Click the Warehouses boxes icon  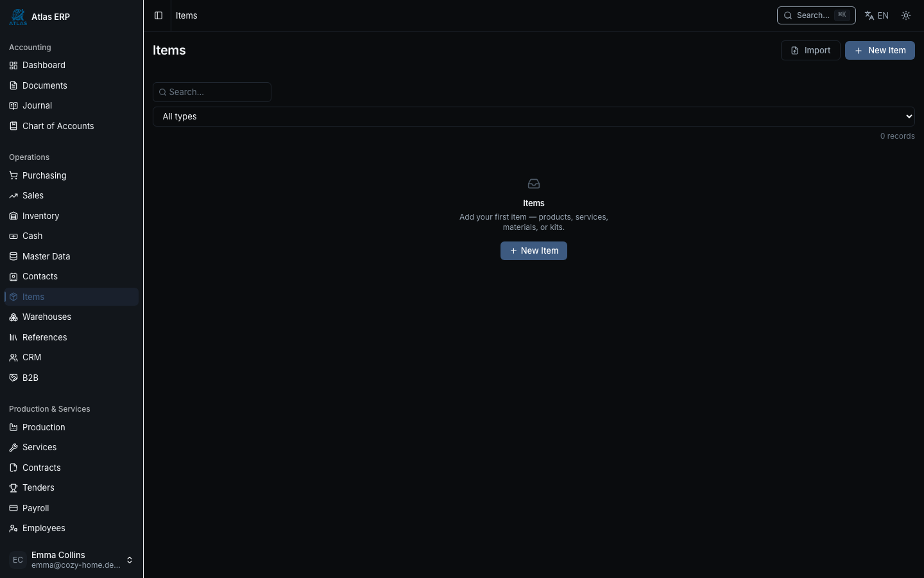(13, 317)
